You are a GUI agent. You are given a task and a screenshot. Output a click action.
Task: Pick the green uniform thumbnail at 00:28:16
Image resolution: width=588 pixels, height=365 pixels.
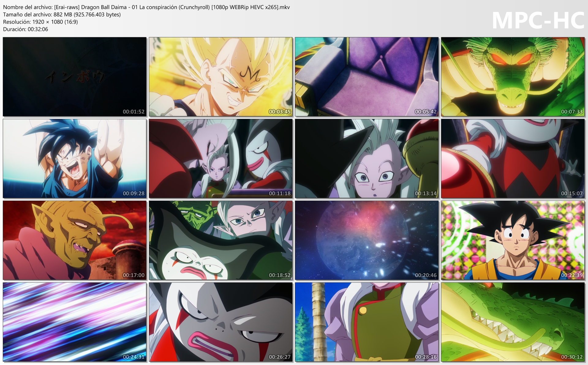pyautogui.click(x=367, y=322)
